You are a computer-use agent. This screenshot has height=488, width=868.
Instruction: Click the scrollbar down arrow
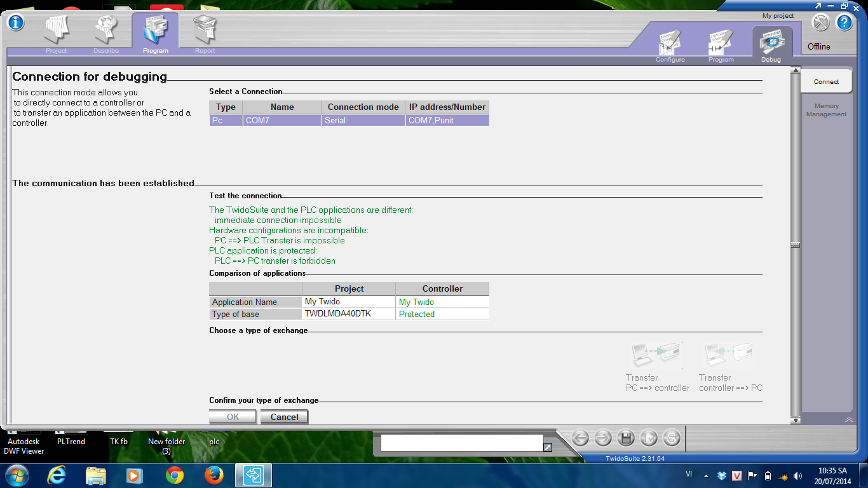coord(795,420)
